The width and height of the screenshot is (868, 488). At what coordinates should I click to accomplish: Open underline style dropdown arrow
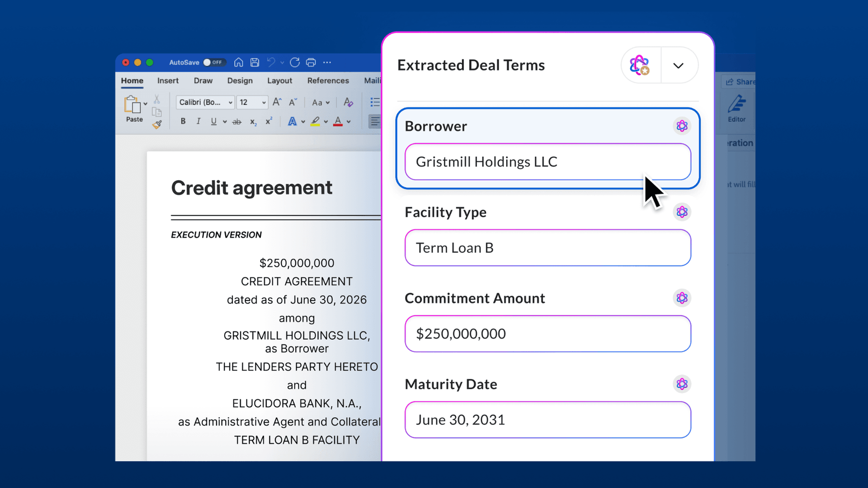[225, 122]
